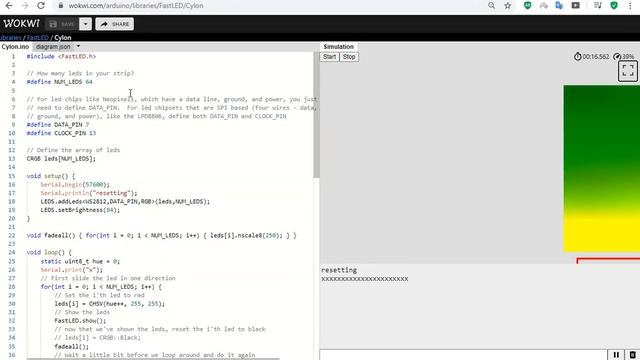Image resolution: width=640 pixels, height=360 pixels.
Task: Click line number 24 in the gutter
Action: coord(11,252)
